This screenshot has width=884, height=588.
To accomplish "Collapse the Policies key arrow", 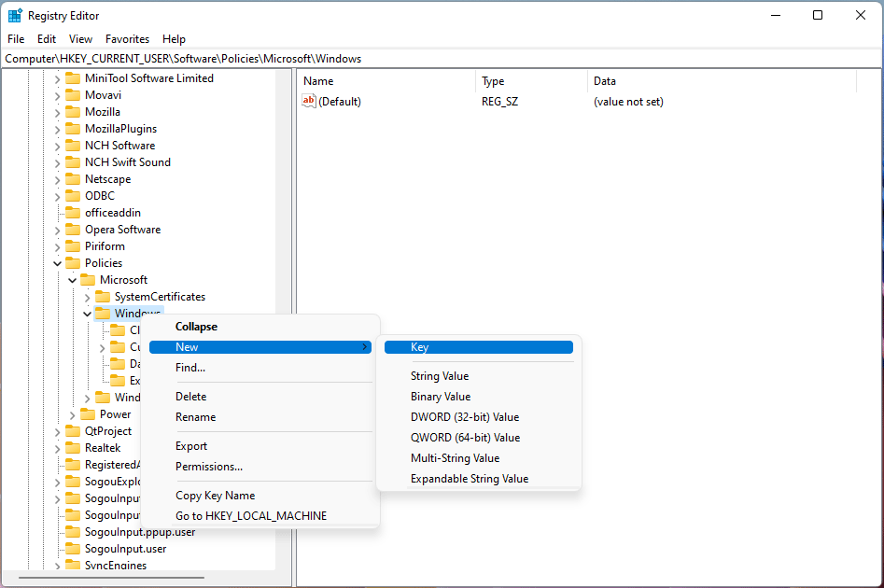I will 58,264.
